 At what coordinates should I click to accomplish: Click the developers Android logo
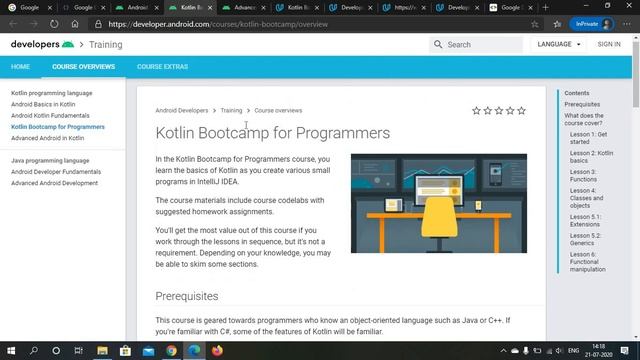pyautogui.click(x=42, y=44)
